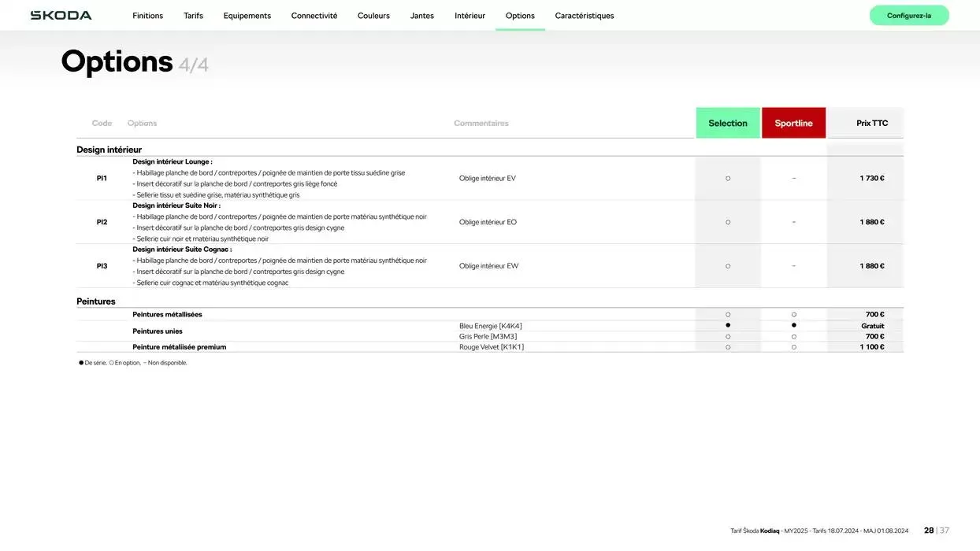Switch to the Equipements tab
This screenshot has width=980, height=551.
(247, 16)
